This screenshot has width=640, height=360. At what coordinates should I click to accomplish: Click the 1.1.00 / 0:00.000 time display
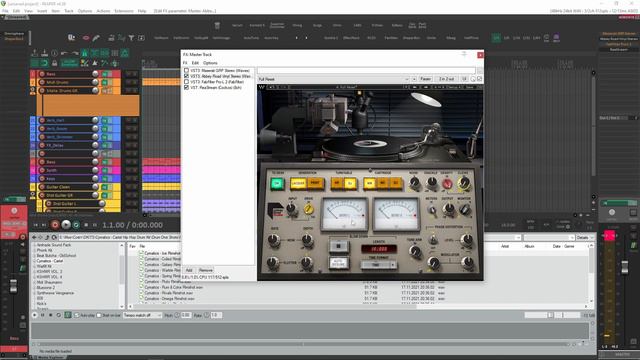pyautogui.click(x=132, y=225)
